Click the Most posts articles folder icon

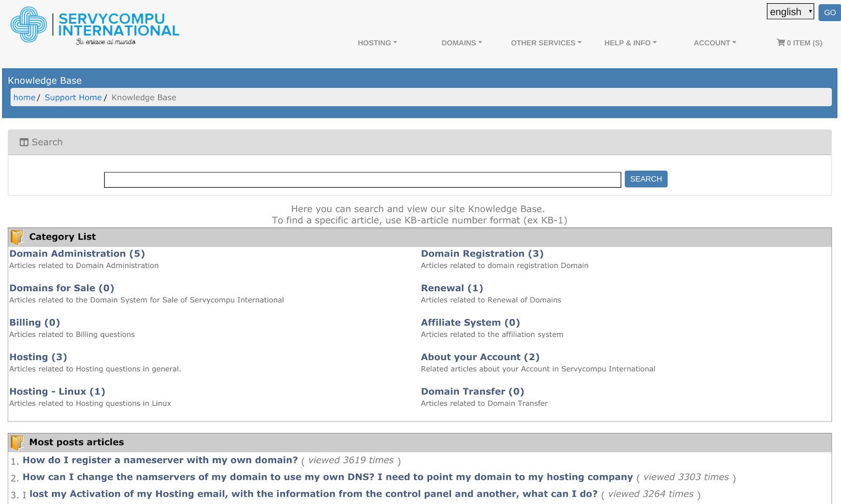coord(17,443)
